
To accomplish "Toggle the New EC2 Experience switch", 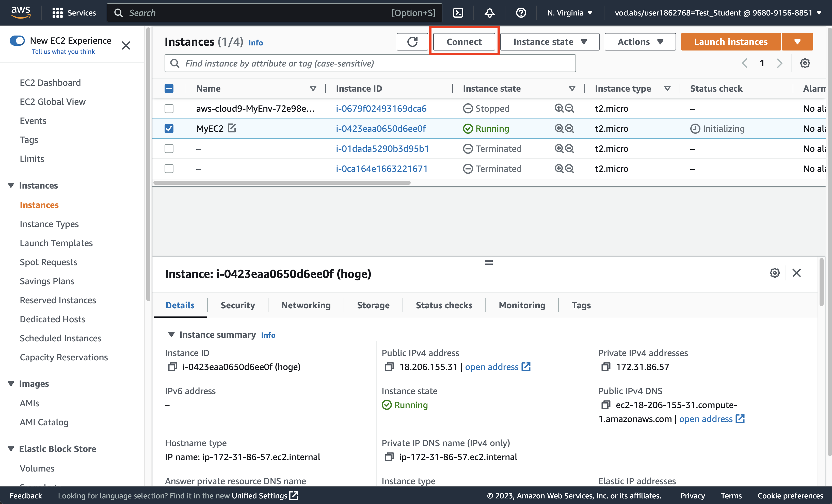I will (x=17, y=41).
